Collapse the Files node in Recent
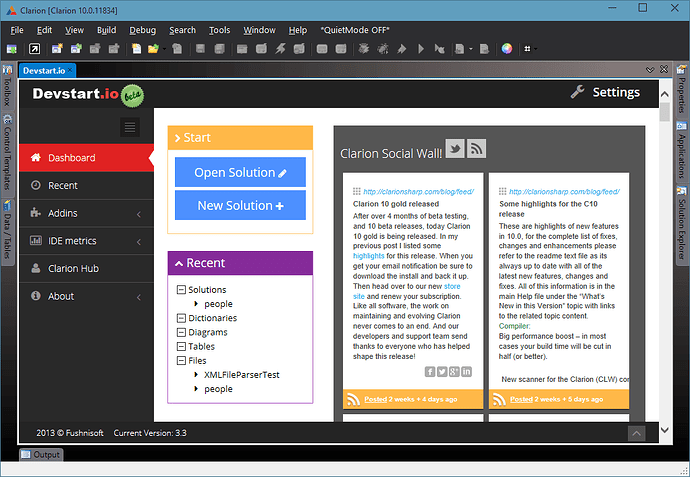This screenshot has width=690, height=477. 180,361
